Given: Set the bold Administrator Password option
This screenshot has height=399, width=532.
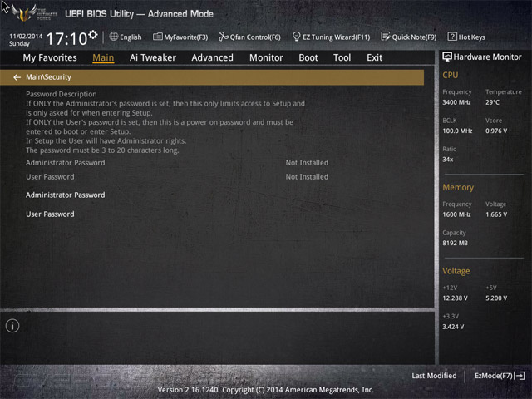Looking at the screenshot, I should coord(66,195).
